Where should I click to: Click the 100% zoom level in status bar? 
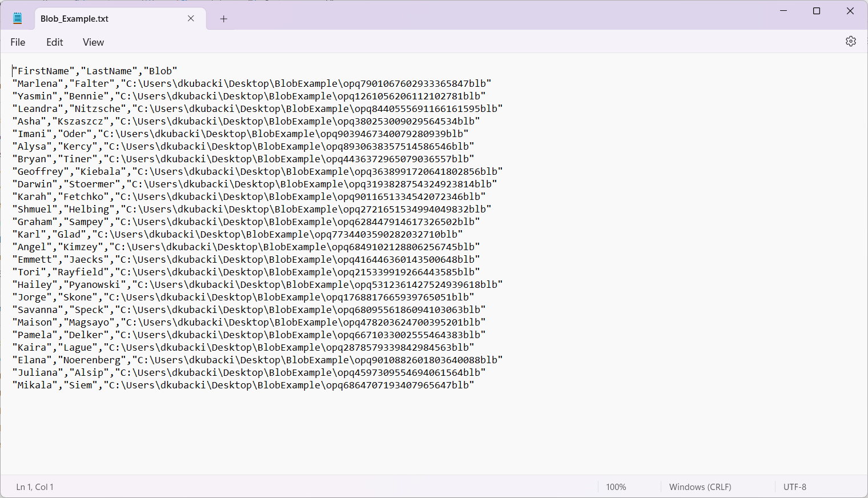click(x=616, y=487)
